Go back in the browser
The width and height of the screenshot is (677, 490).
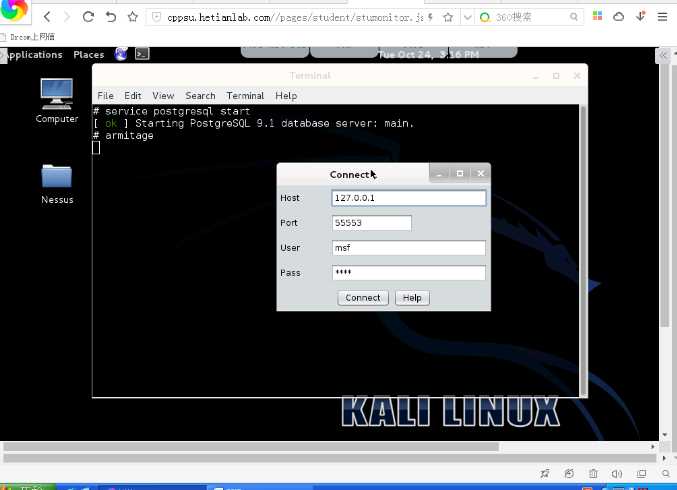[47, 17]
